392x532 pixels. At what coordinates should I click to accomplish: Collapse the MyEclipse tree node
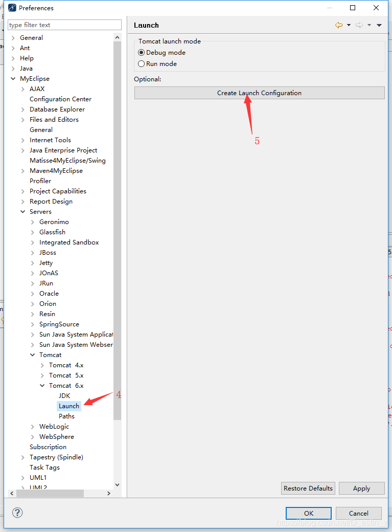tap(13, 79)
